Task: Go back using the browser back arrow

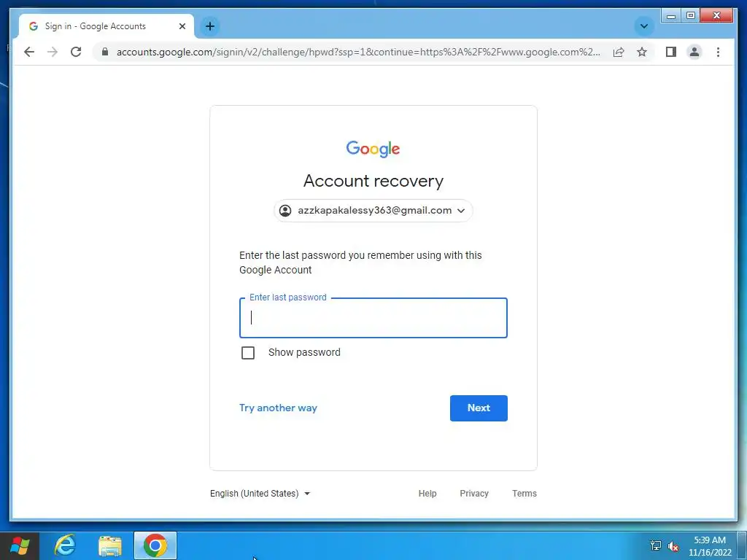Action: click(29, 52)
